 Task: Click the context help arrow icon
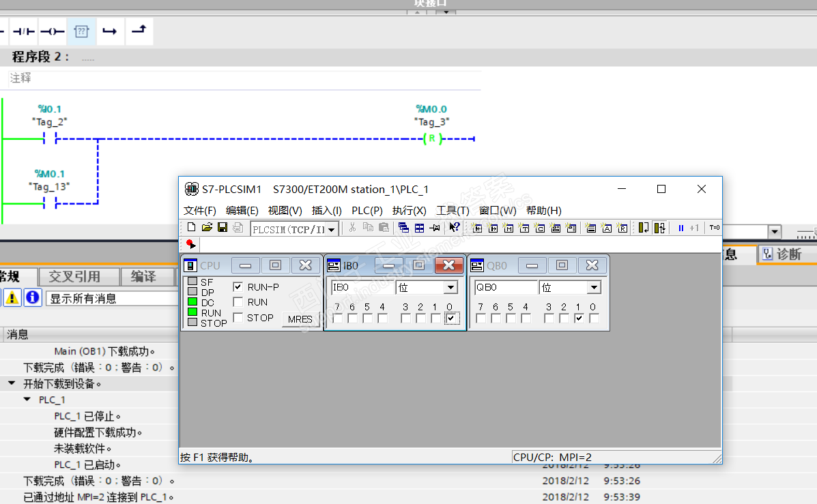point(455,228)
